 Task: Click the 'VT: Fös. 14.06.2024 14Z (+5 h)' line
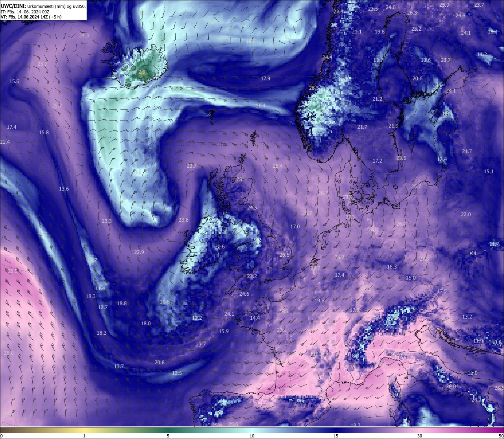31,17
